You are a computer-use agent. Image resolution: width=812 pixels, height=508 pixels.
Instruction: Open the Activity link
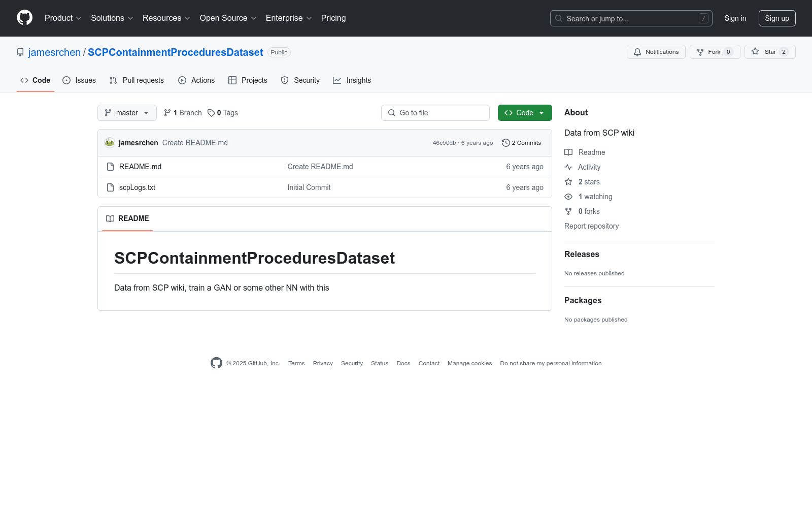[x=583, y=167]
